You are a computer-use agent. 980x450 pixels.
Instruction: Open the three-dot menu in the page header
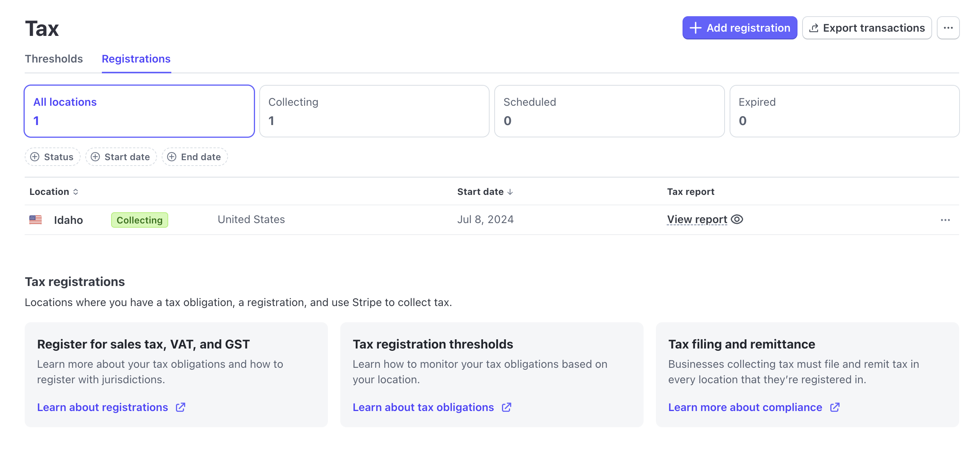(x=948, y=28)
